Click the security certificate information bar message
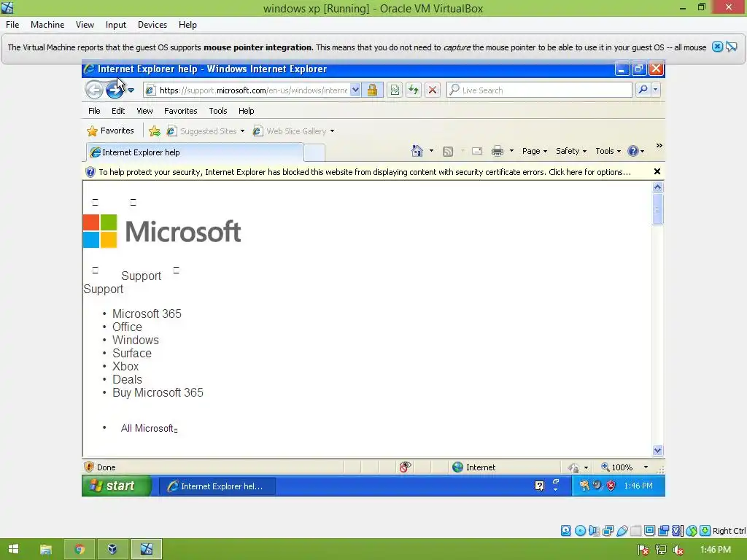 (365, 172)
